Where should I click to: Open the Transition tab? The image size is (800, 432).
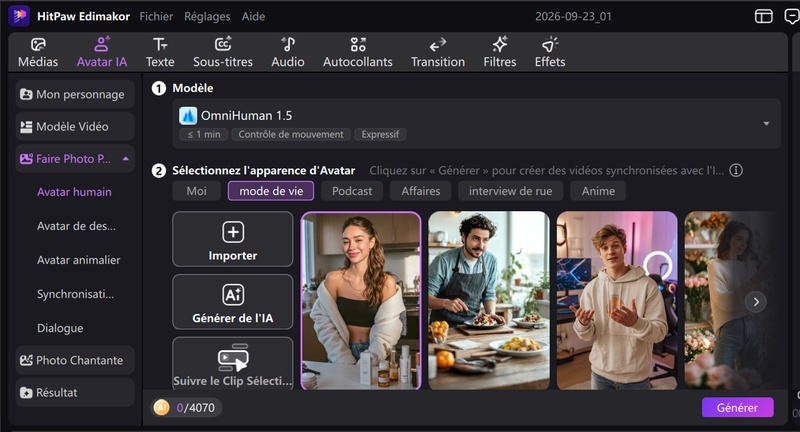click(x=438, y=53)
